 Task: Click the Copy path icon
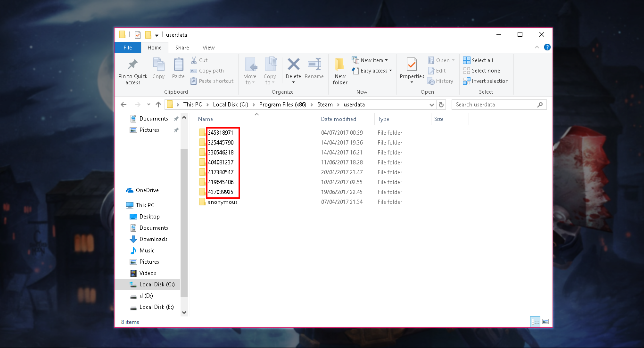tap(207, 70)
